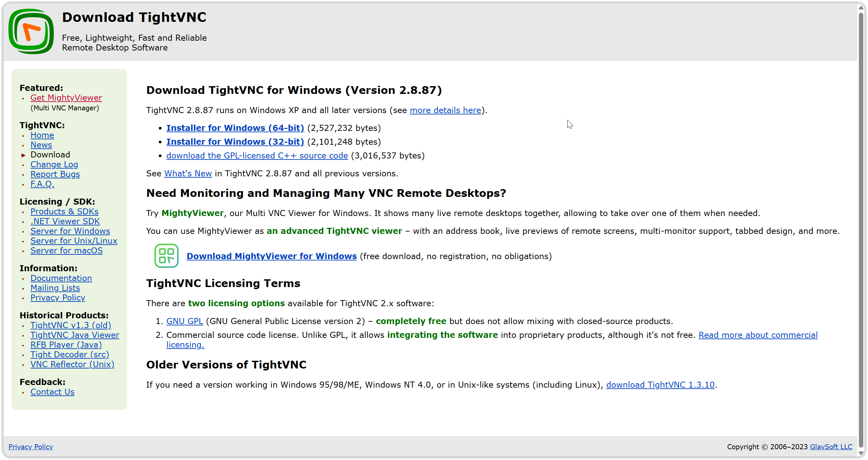This screenshot has height=460, width=868.
Task: Click the more details here link
Action: 445,110
